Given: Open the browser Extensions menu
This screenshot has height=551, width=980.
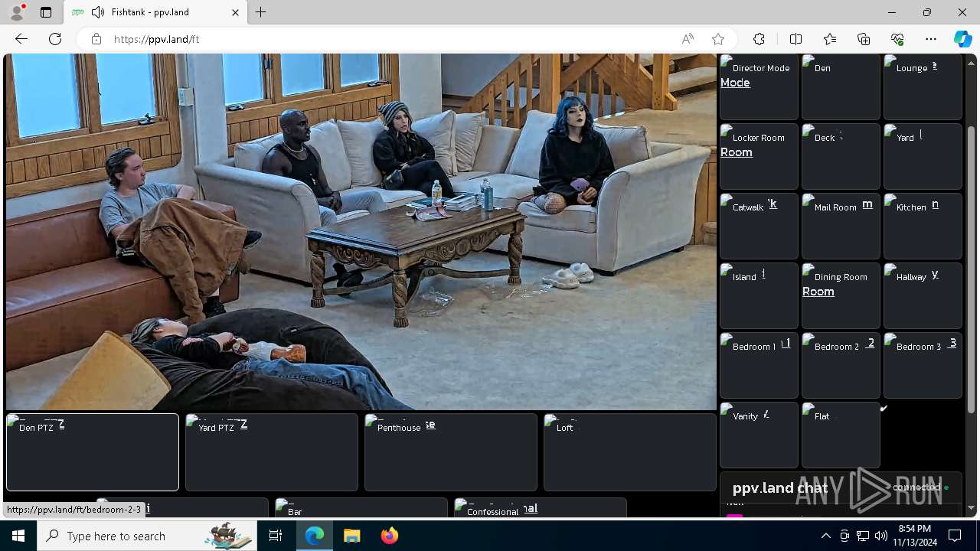Looking at the screenshot, I should click(x=759, y=39).
